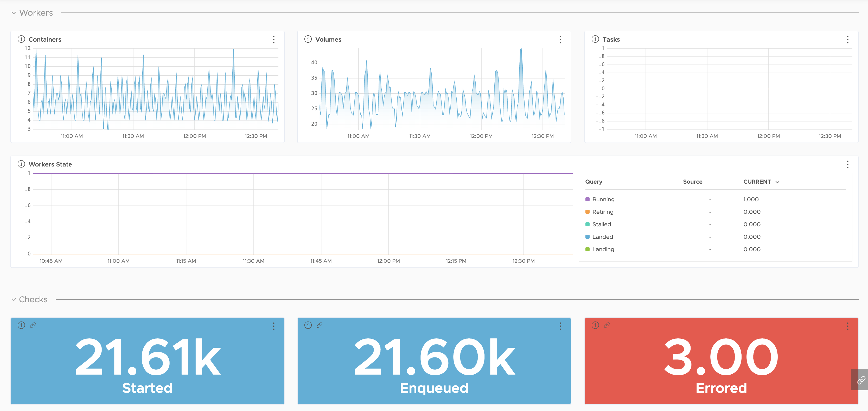Click the Source column header

692,182
